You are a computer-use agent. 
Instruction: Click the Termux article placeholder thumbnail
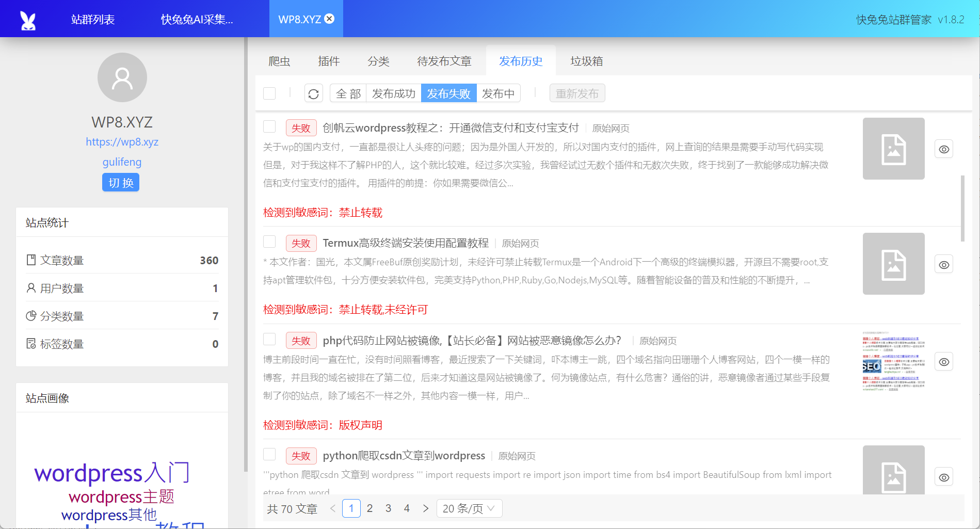894,264
